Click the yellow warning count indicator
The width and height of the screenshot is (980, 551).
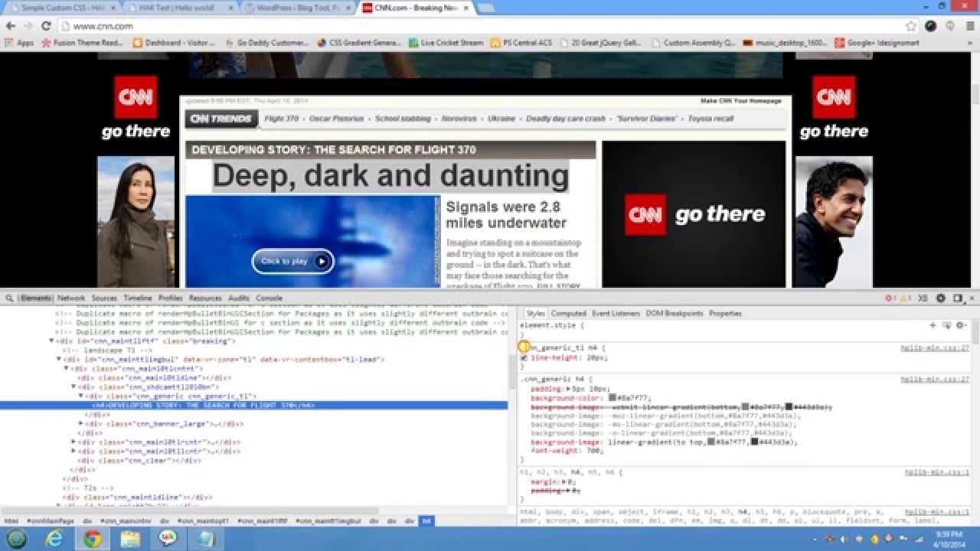tap(905, 298)
